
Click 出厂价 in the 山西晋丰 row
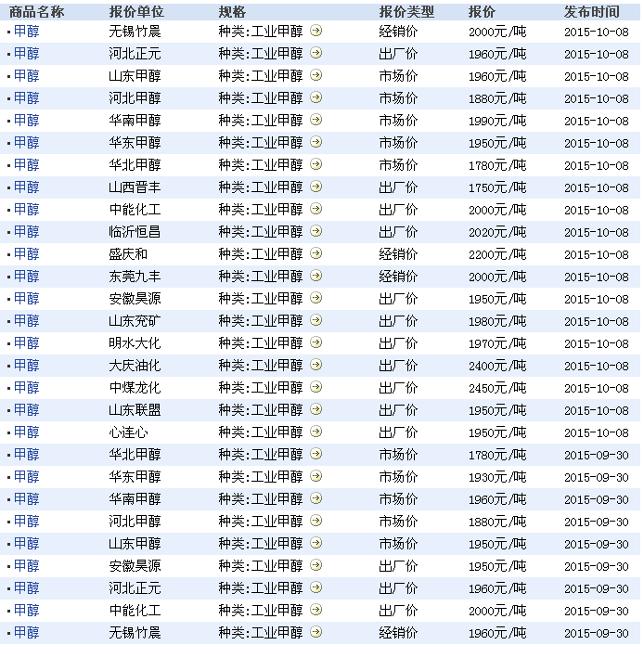[x=398, y=187]
